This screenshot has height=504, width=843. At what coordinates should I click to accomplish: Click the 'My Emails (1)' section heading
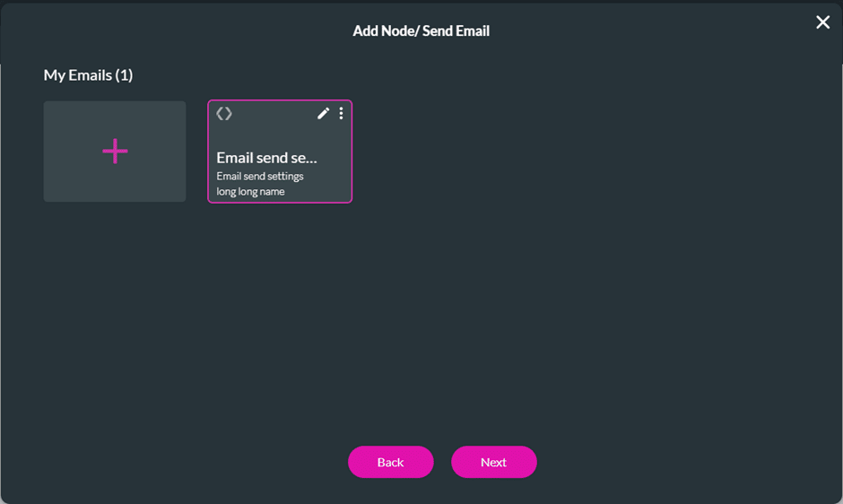pos(88,75)
